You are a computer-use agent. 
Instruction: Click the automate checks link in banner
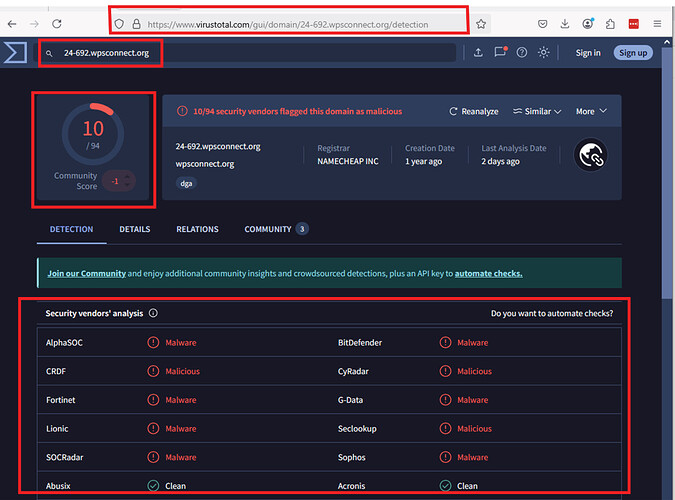tap(489, 273)
